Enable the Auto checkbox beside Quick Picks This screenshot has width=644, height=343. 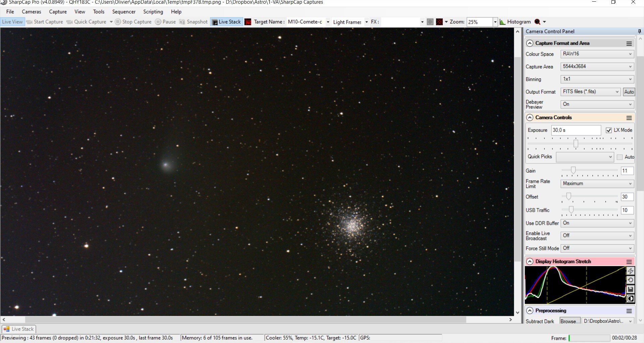[620, 157]
